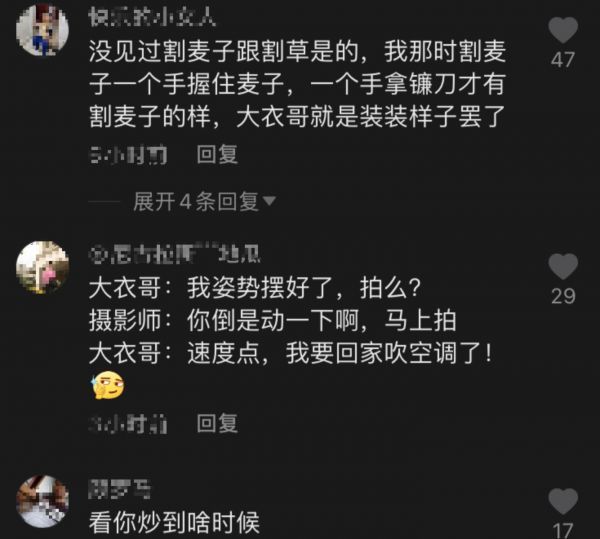View the third commenter's profile picture

42,502
